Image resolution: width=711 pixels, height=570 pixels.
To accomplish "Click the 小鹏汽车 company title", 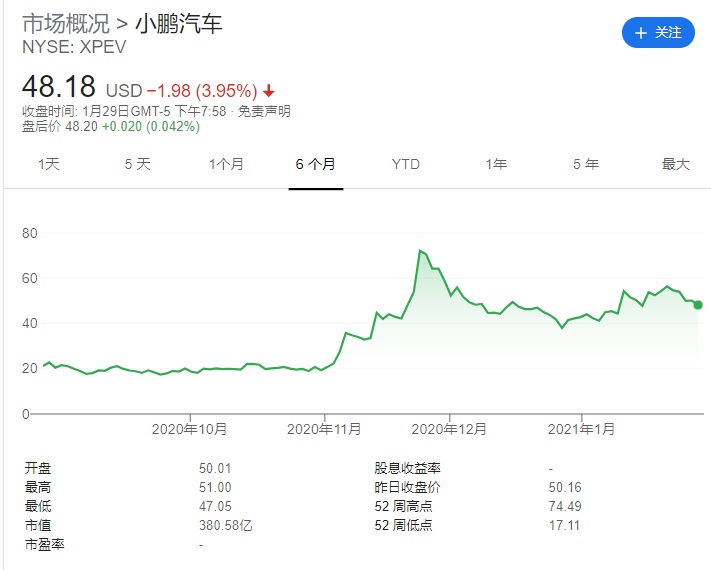I will point(179,23).
